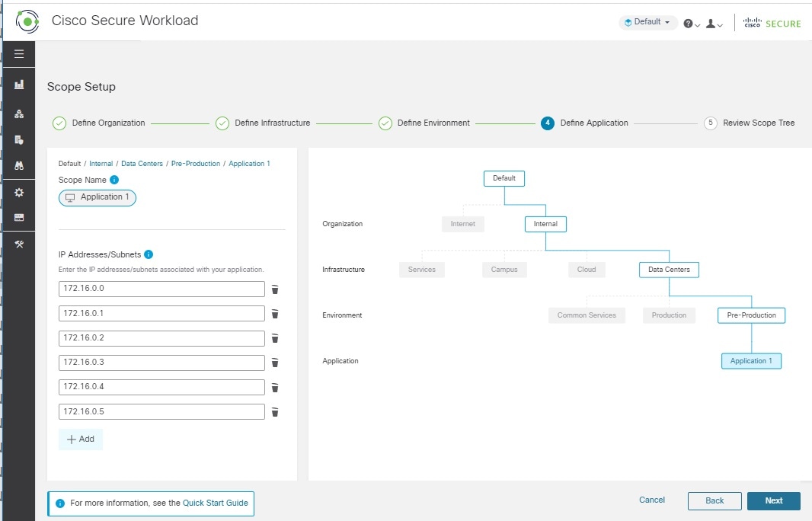The height and width of the screenshot is (521, 812).
Task: Go to Define Organization step
Action: [x=99, y=123]
